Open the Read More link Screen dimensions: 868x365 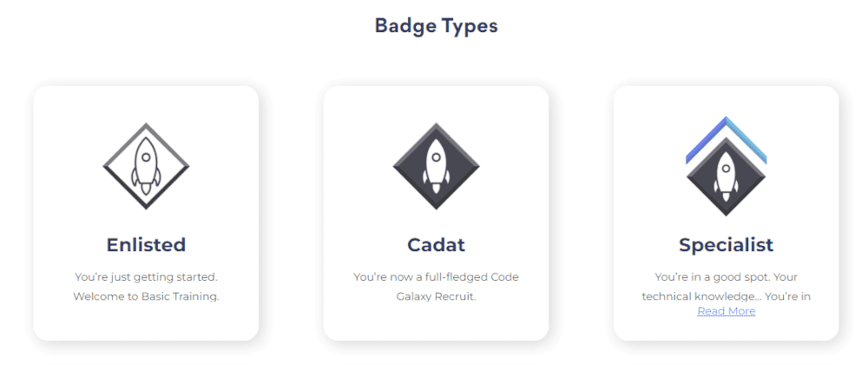tap(727, 311)
